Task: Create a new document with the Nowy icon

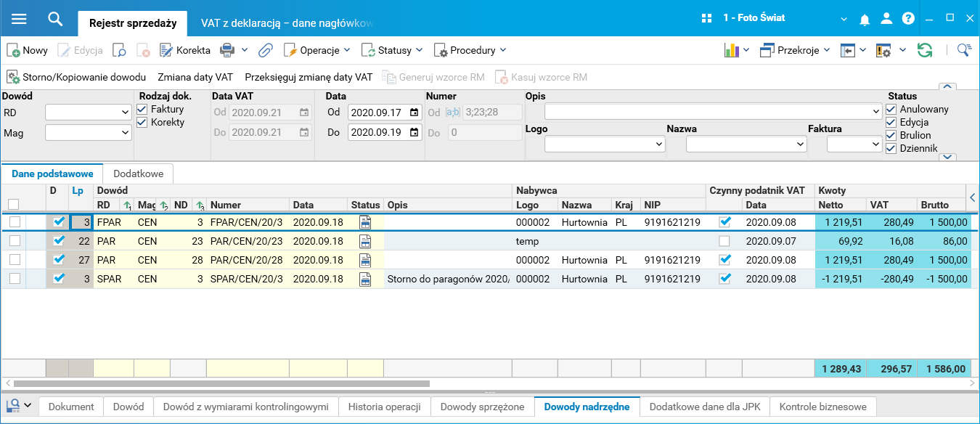Action: pyautogui.click(x=13, y=51)
